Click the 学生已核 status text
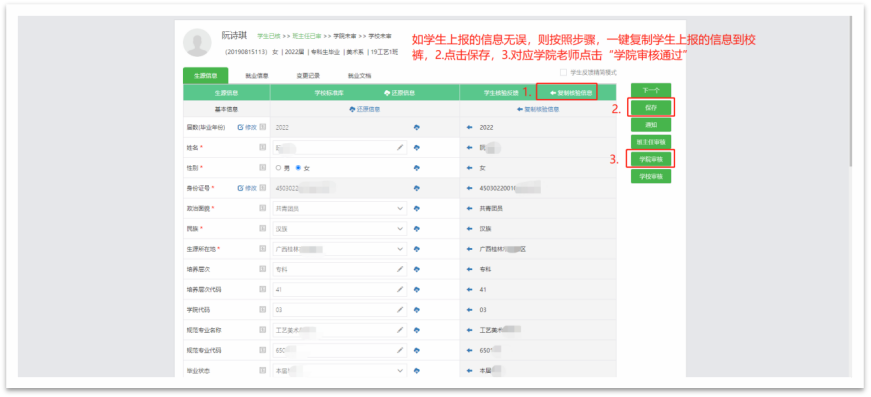 coord(269,36)
